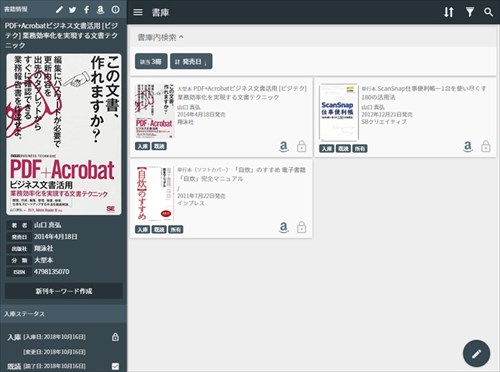The width and height of the screenshot is (500, 372).
Task: Click 入庫 tag on PDF+Acrobat card
Action: [x=142, y=146]
